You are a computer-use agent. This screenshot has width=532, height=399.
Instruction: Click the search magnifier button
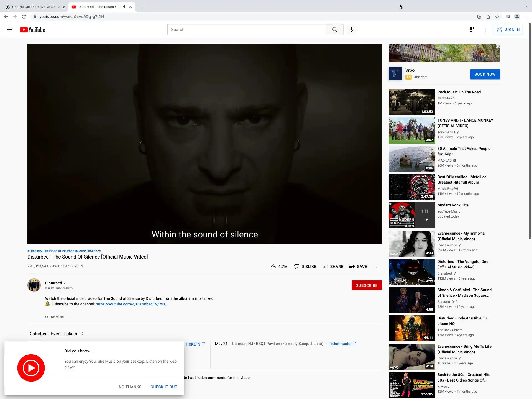tap(334, 30)
